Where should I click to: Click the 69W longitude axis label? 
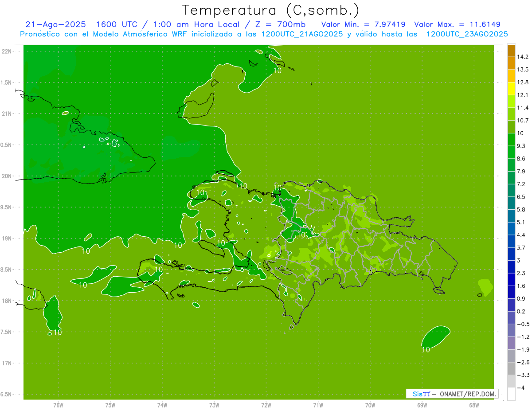[422, 405]
